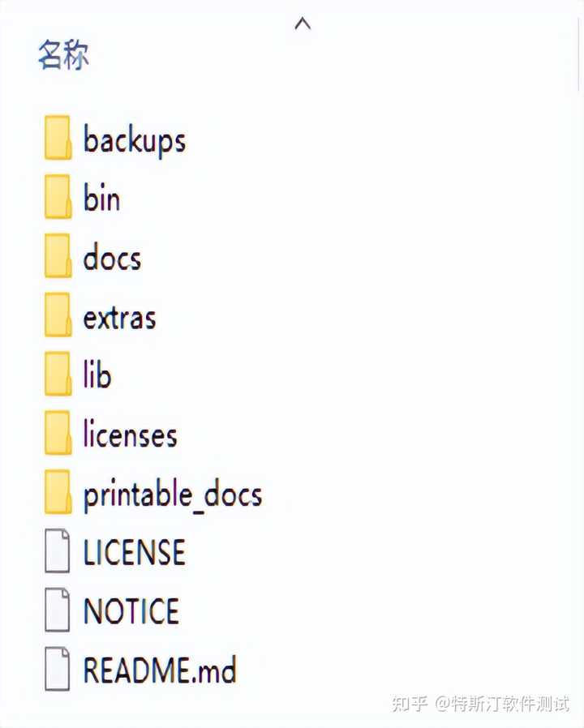Click the printable_docs folder icon

tap(58, 492)
